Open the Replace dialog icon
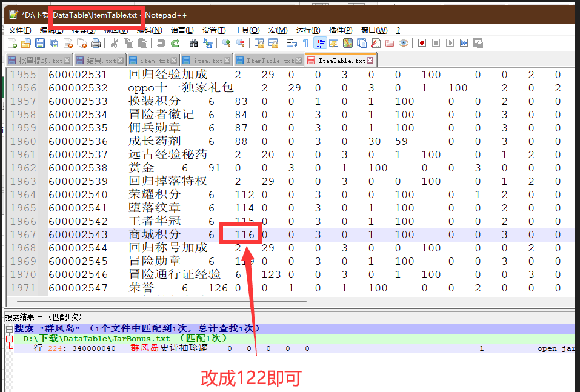 tap(208, 43)
